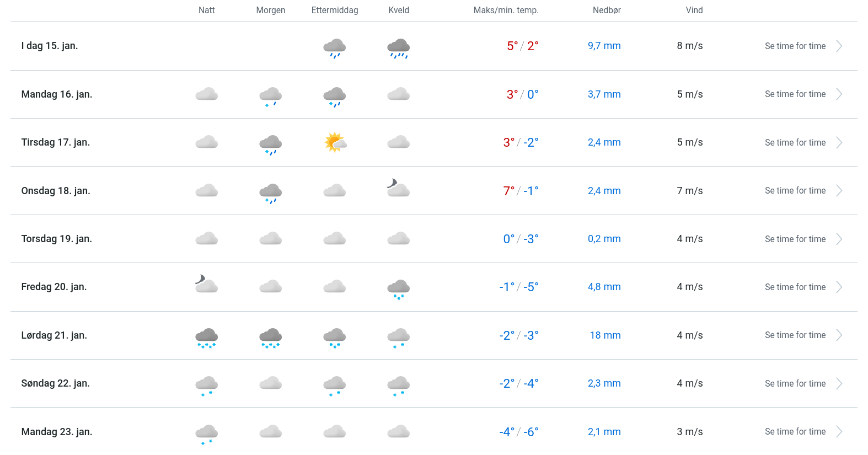Click Søndag 22. jan. afternoon light snow icon
868x455 pixels.
pos(334,386)
